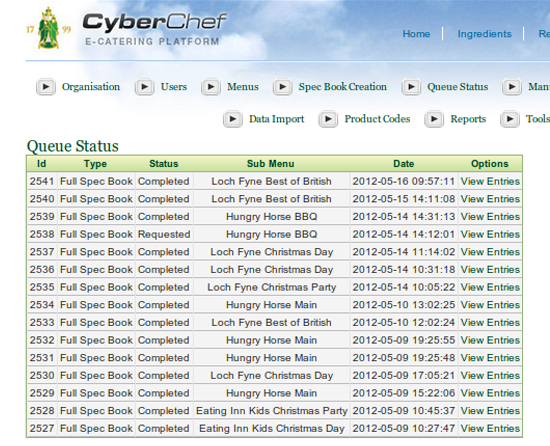The height and width of the screenshot is (446, 550).
Task: Open the Data Import menu
Action: tap(277, 119)
